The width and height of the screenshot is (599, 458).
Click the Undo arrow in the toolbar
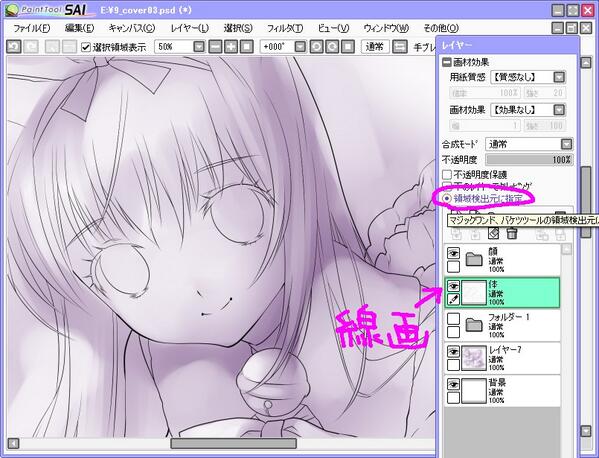click(x=14, y=47)
